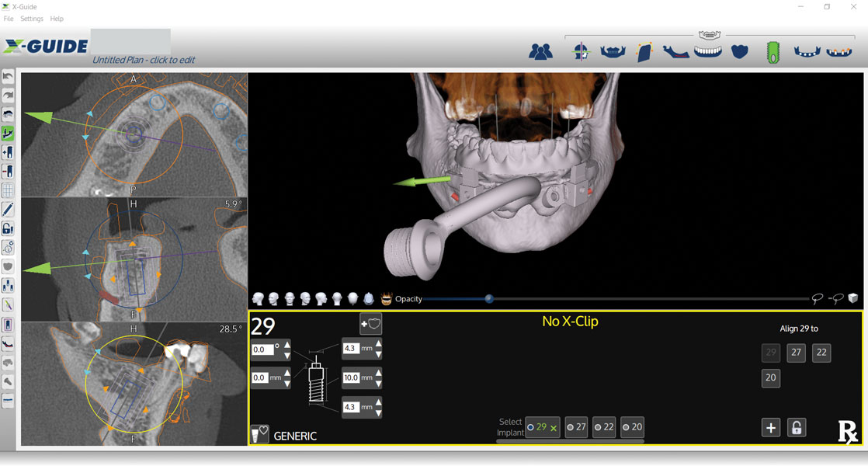The width and height of the screenshot is (868, 466).
Task: Click the Rx prescription icon
Action: coord(847,431)
